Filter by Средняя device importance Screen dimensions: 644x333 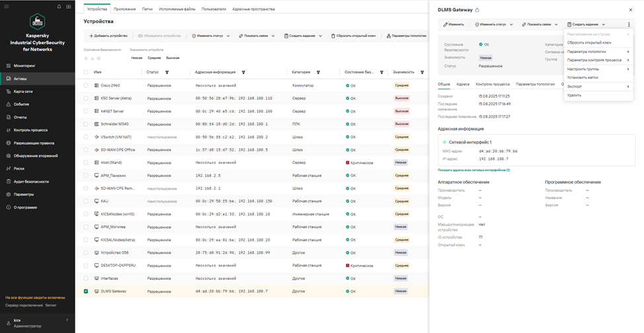(x=155, y=58)
